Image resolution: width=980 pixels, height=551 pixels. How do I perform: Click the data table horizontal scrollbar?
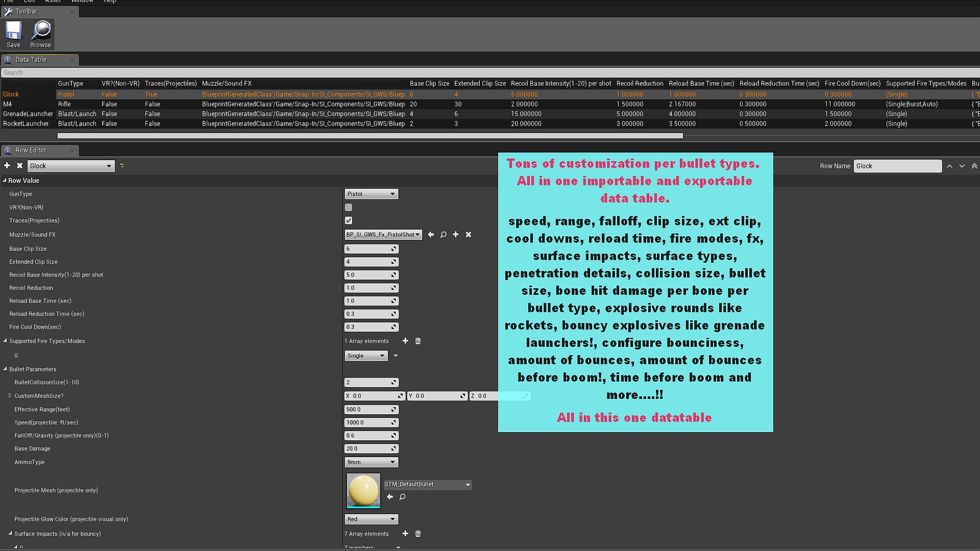(370, 136)
